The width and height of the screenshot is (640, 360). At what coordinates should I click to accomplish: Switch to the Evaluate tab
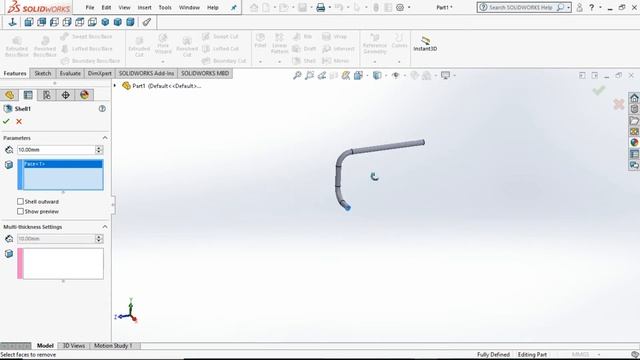click(70, 73)
